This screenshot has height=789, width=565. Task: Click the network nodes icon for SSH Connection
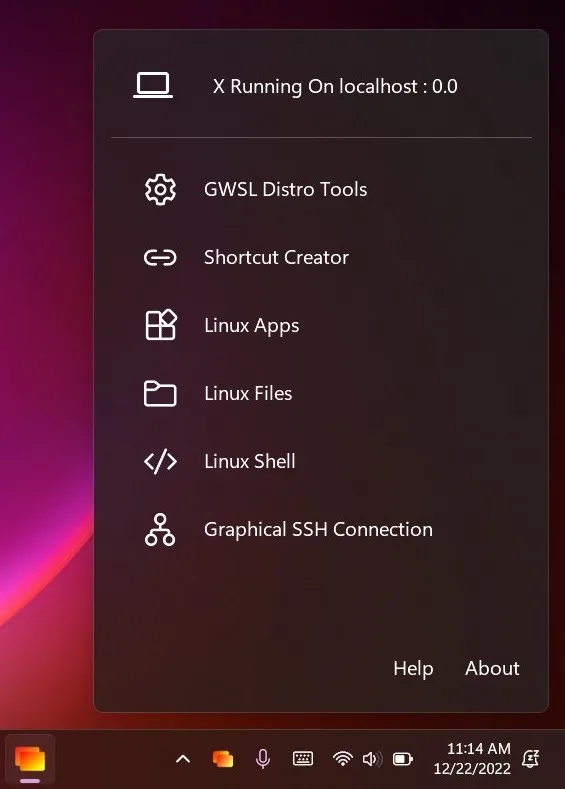point(160,529)
